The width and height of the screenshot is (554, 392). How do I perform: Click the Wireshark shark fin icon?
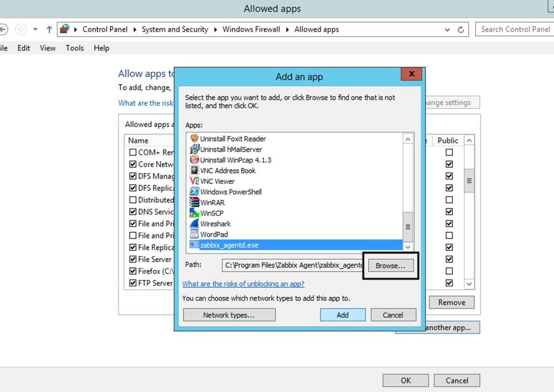pos(194,223)
